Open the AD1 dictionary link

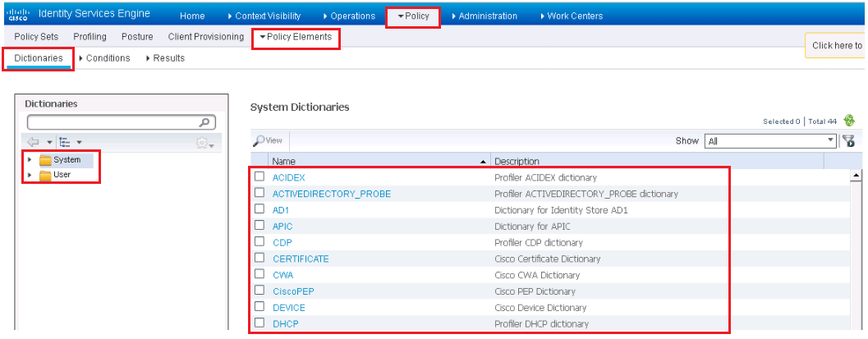click(281, 210)
